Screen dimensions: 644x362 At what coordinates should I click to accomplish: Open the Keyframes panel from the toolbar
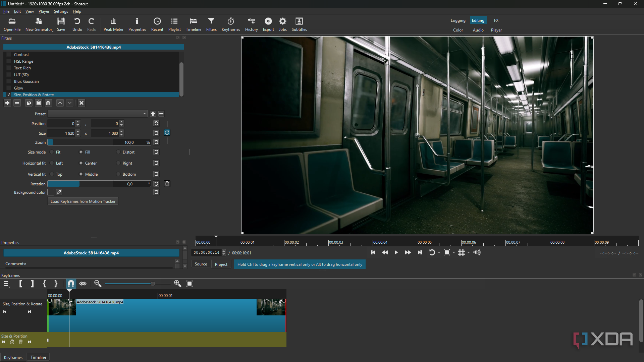click(231, 24)
